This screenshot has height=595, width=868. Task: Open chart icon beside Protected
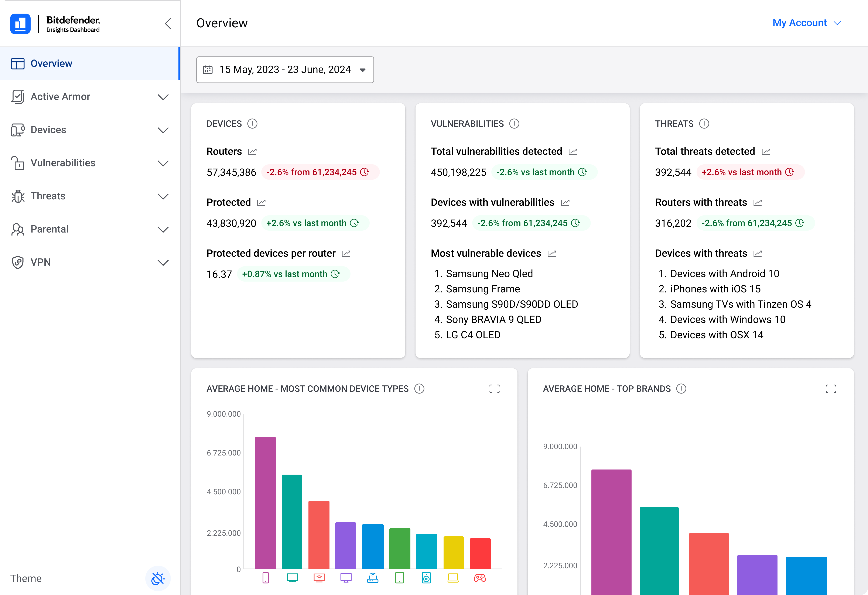(261, 203)
